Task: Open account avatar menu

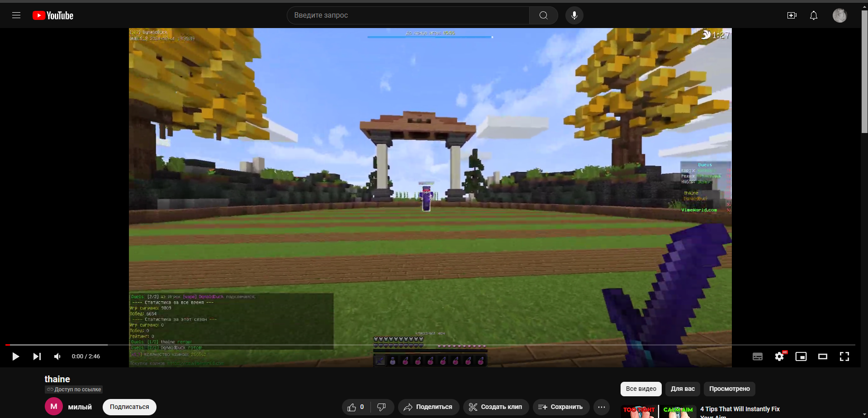Action: [840, 15]
